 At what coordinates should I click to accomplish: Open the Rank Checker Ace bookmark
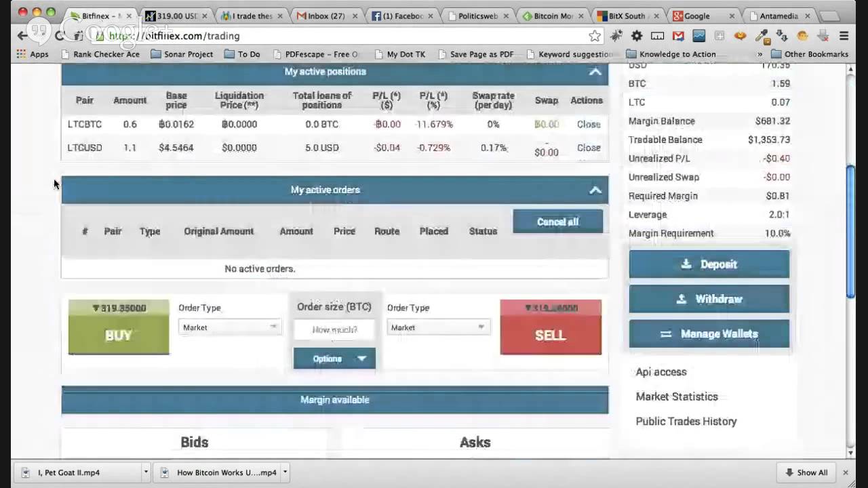[x=100, y=54]
